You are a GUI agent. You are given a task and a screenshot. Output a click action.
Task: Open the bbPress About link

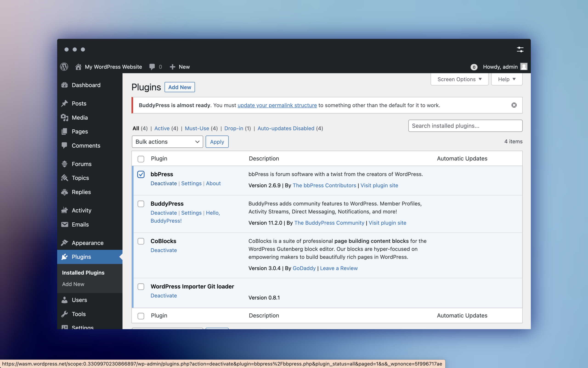tap(213, 183)
